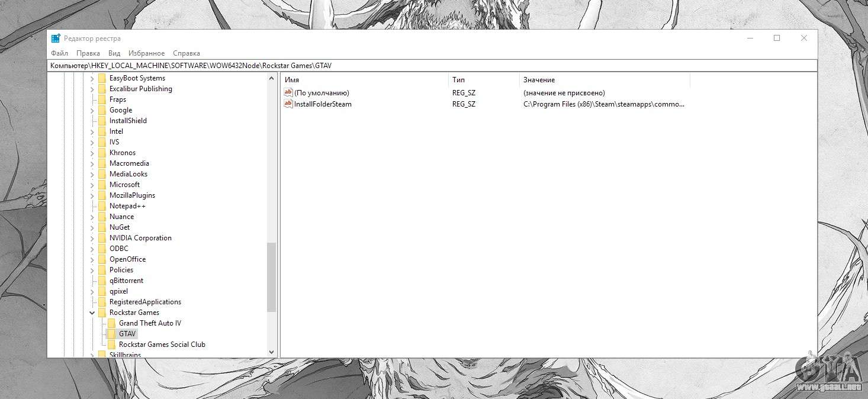Expand the EasyBoot Systems key

tap(92, 78)
